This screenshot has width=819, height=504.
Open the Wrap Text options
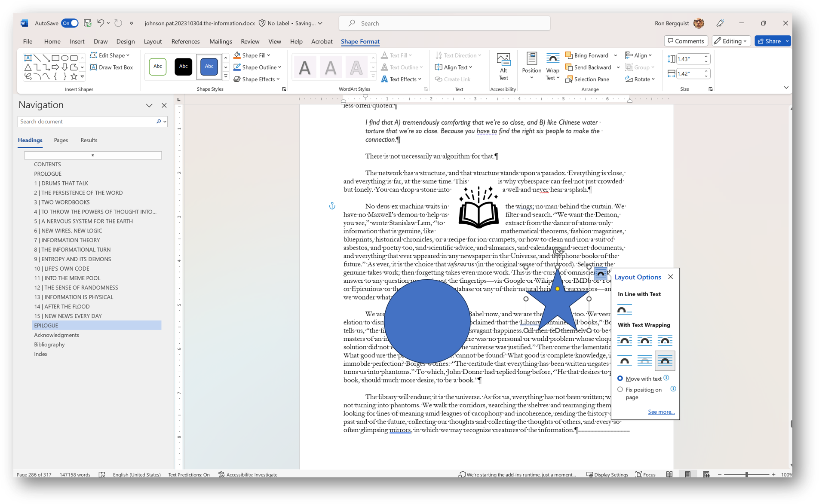[x=552, y=67]
